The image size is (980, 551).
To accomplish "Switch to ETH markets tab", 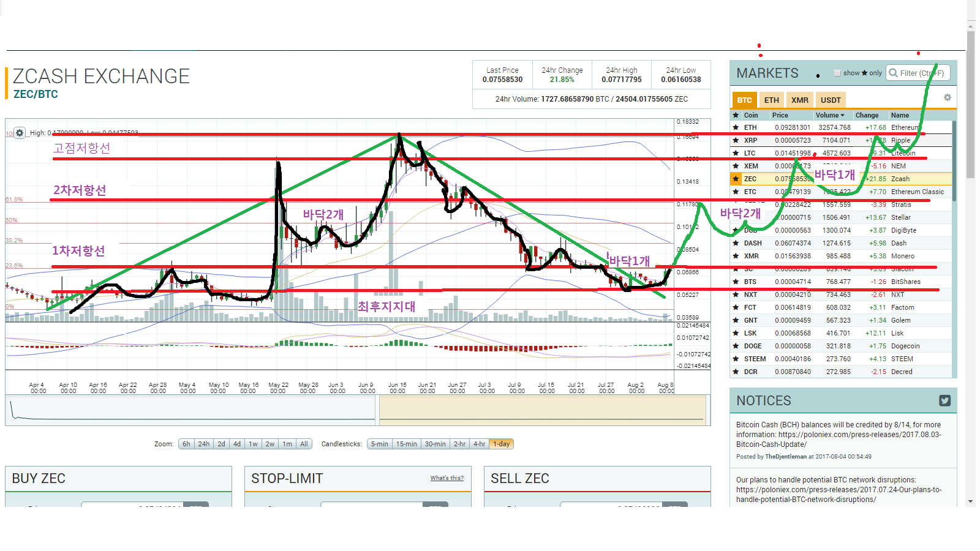I will pos(772,100).
